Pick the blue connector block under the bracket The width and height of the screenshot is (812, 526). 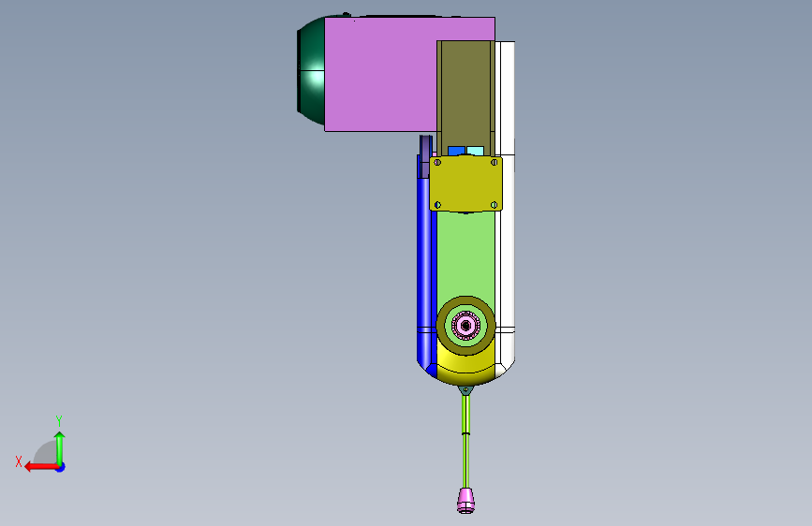pos(456,151)
